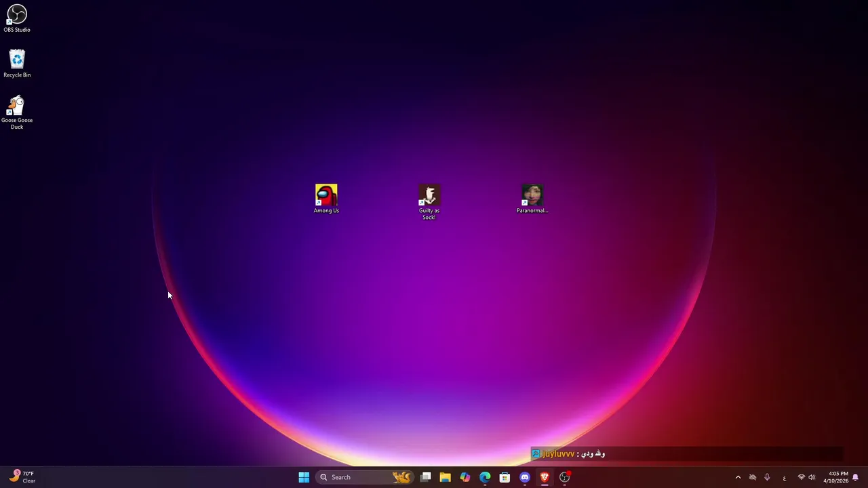The width and height of the screenshot is (868, 488).
Task: Select the Goose Goose Duck shortcut
Action: click(17, 113)
